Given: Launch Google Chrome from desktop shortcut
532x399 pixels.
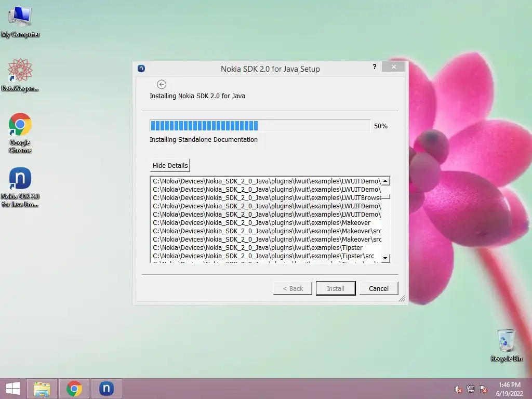Looking at the screenshot, I should [20, 133].
